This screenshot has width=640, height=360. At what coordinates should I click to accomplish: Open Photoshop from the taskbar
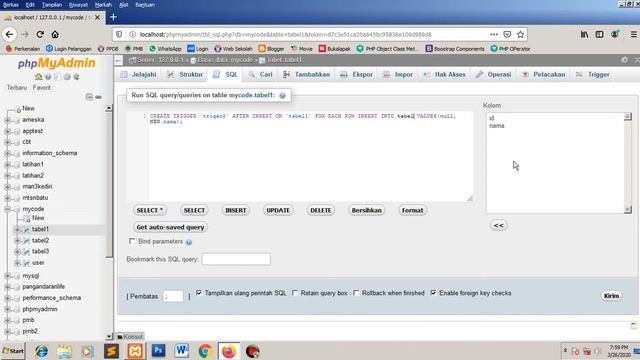pyautogui.click(x=158, y=351)
